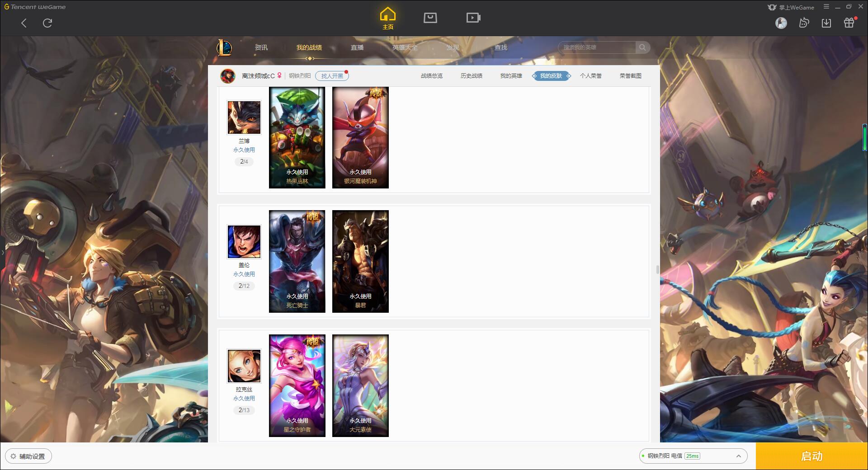Click the 掌上WeGame link

coord(791,7)
